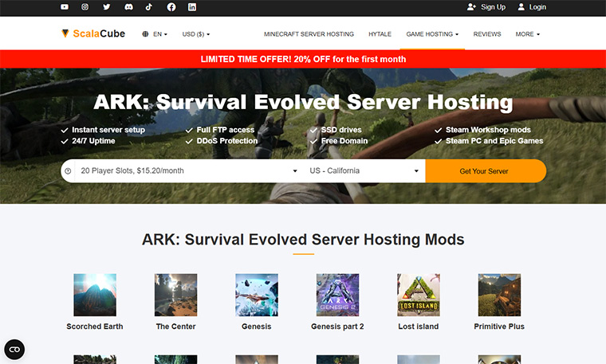Open the EN language dropdown
606x364 pixels.
tap(155, 34)
